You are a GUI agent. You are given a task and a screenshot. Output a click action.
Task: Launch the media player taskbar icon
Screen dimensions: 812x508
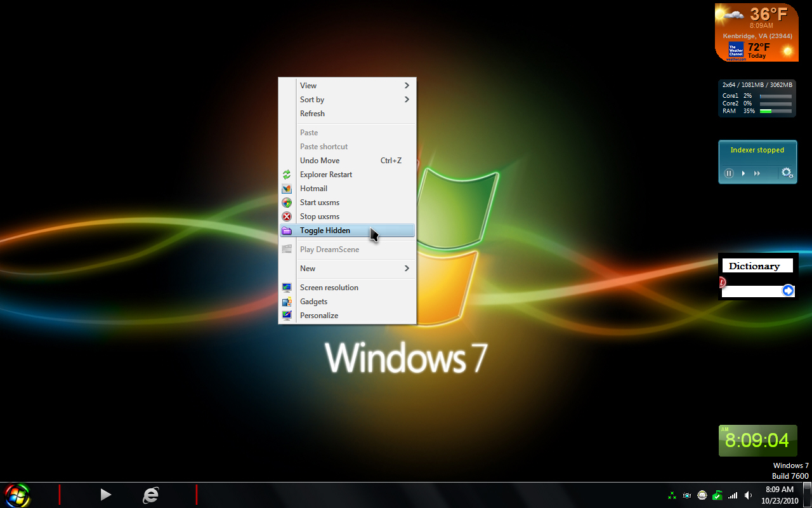pos(106,495)
